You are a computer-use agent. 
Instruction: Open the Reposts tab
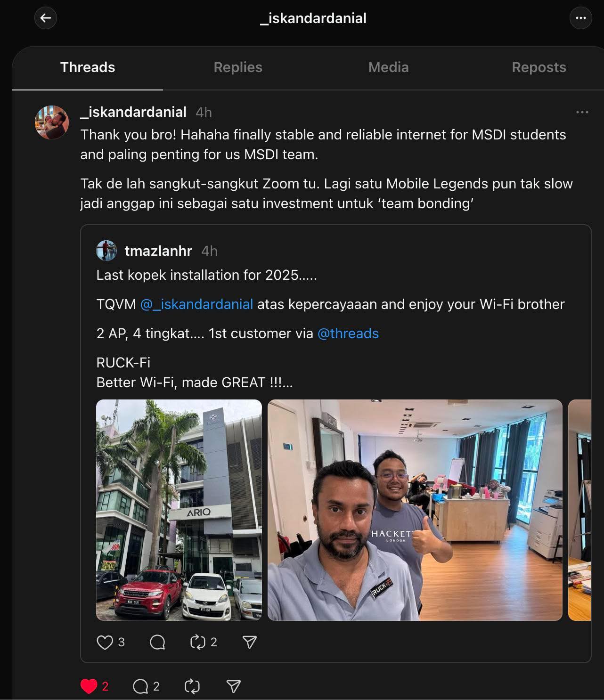[x=539, y=67]
